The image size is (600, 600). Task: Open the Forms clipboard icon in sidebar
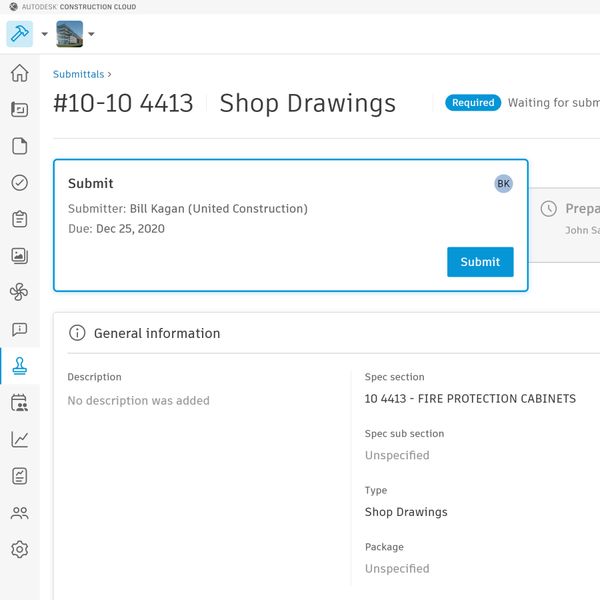tap(20, 219)
